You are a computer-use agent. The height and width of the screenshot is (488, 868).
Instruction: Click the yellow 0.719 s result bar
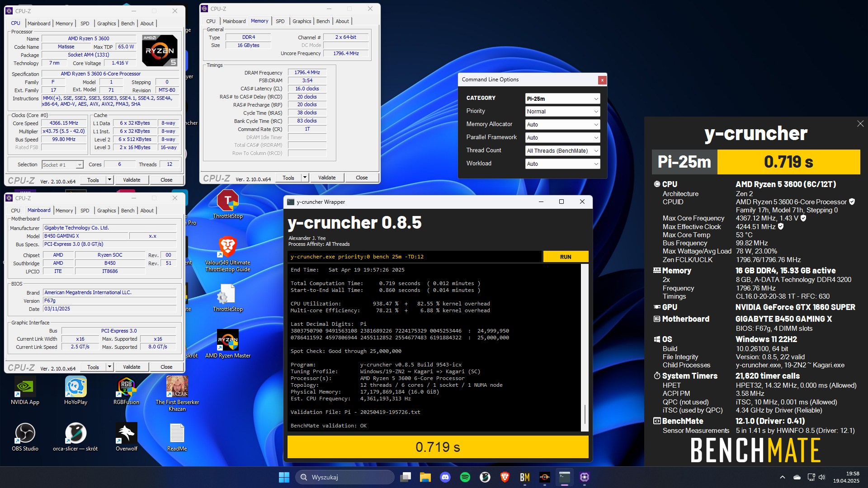click(438, 447)
